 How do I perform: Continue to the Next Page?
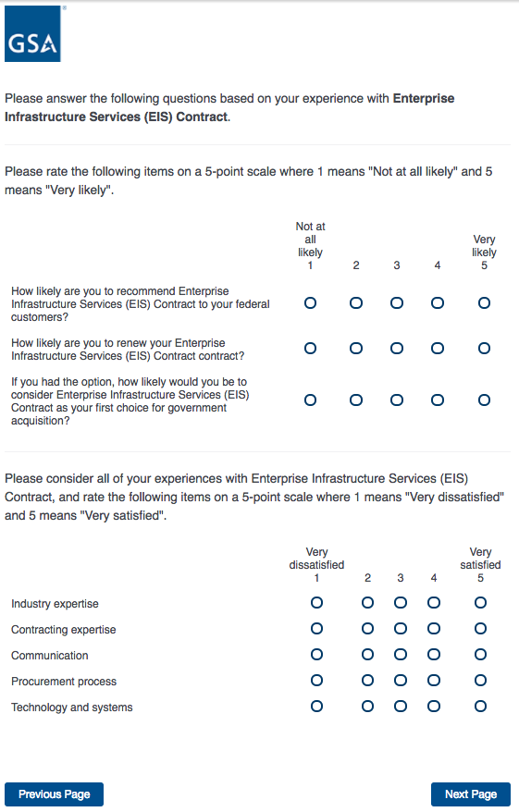471,794
